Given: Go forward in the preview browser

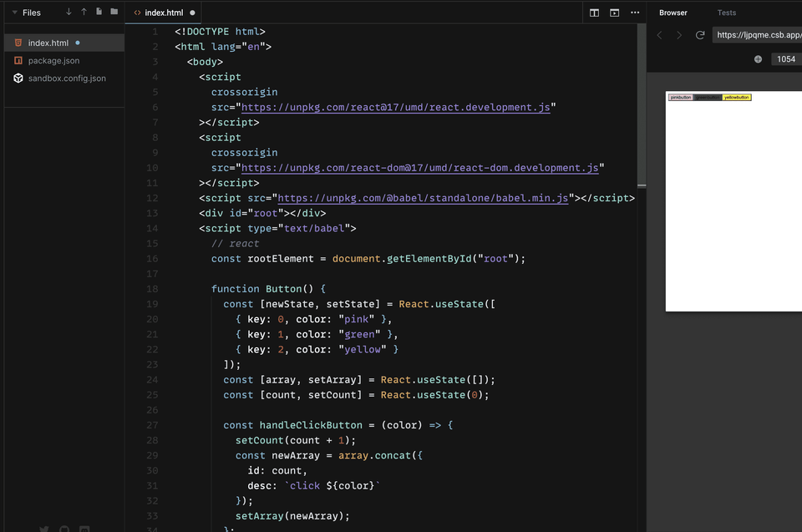Looking at the screenshot, I should 678,35.
